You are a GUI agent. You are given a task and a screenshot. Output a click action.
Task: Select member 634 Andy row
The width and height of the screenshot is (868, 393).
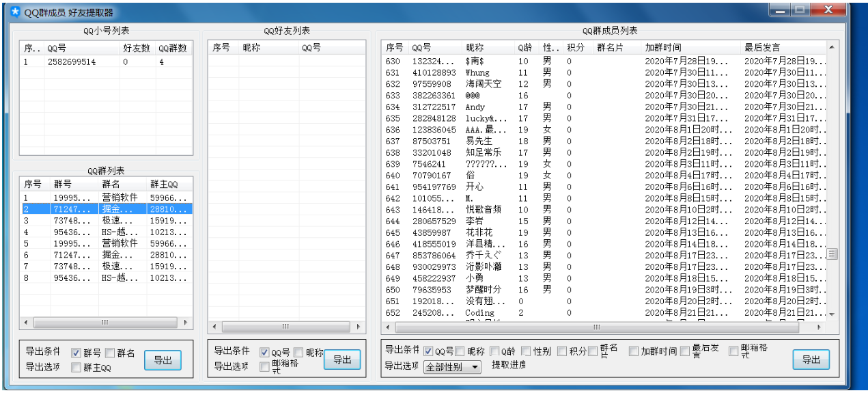tap(604, 107)
